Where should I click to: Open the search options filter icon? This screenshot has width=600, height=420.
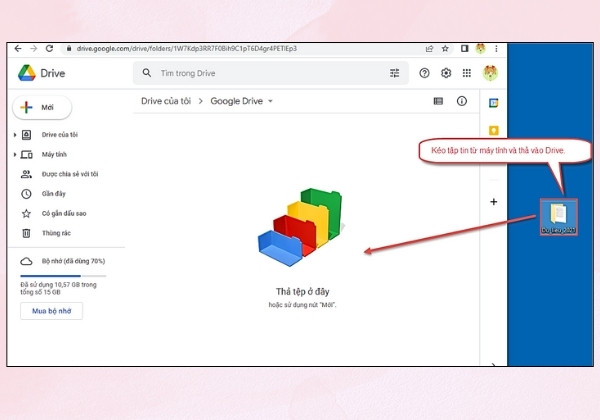(x=395, y=73)
